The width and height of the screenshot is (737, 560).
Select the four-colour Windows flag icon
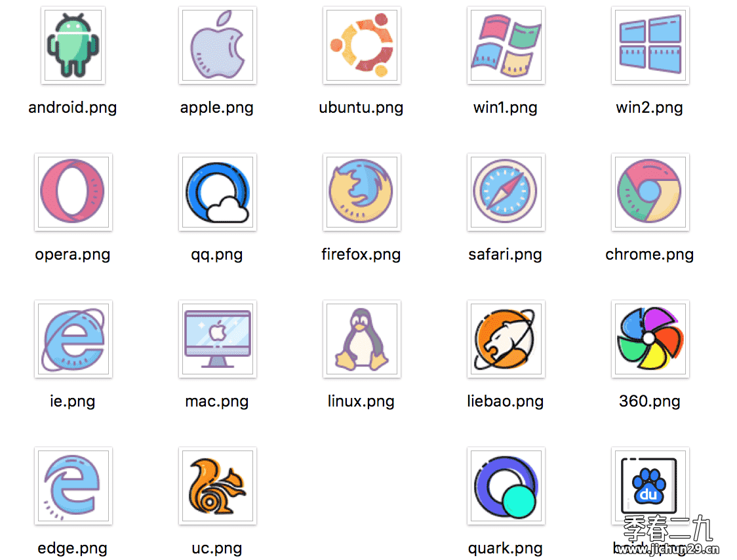coord(506,45)
